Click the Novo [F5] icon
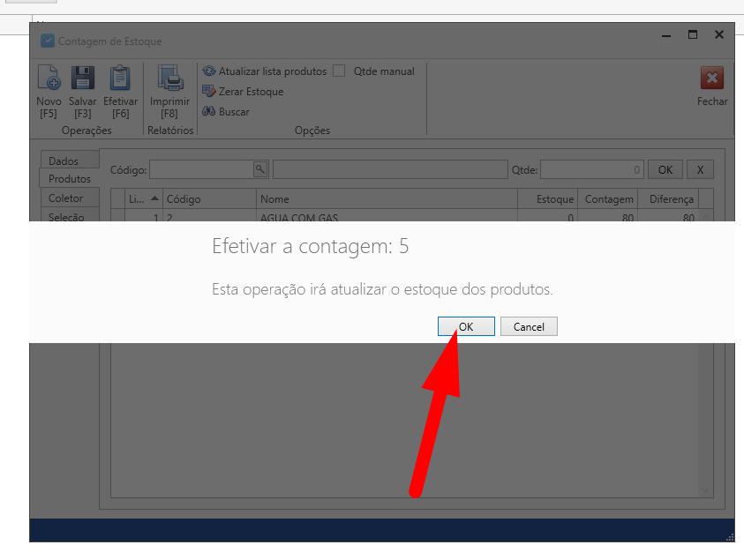Viewport: 744px width, 560px height. [49, 79]
